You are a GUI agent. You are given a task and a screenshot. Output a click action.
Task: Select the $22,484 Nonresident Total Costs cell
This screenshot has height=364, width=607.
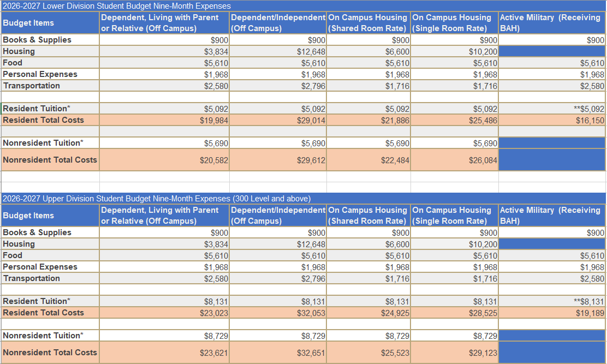[x=369, y=160]
